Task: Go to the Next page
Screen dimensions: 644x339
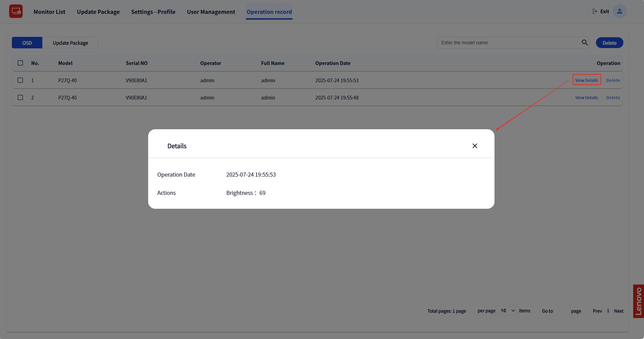Action: click(x=618, y=311)
